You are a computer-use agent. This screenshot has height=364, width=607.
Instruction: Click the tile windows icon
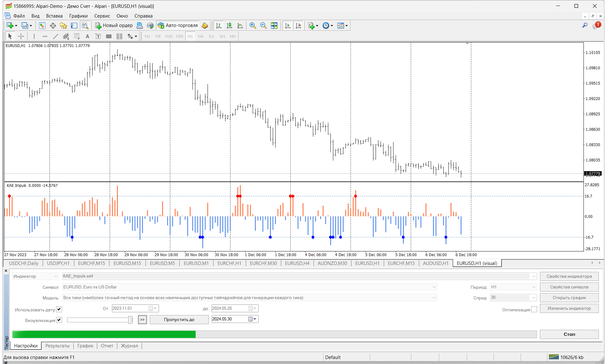coord(274,26)
